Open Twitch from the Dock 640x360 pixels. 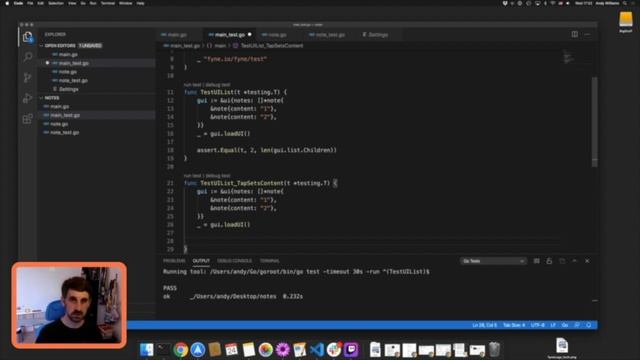pos(351,350)
